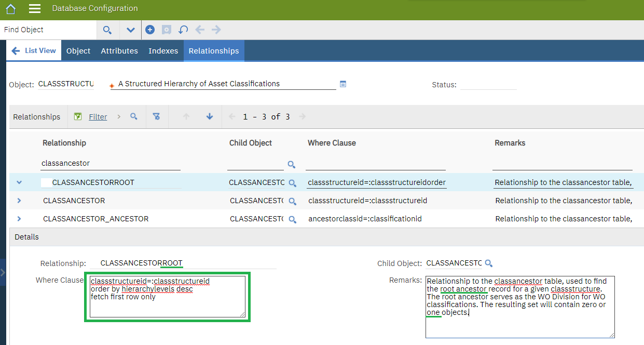
Task: Click the Home icon in the top bar
Action: [10, 8]
